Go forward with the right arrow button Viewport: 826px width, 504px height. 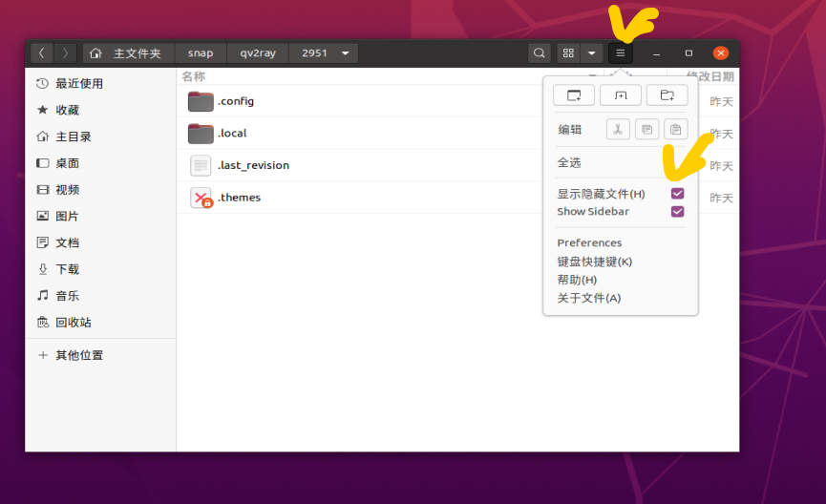coord(65,53)
